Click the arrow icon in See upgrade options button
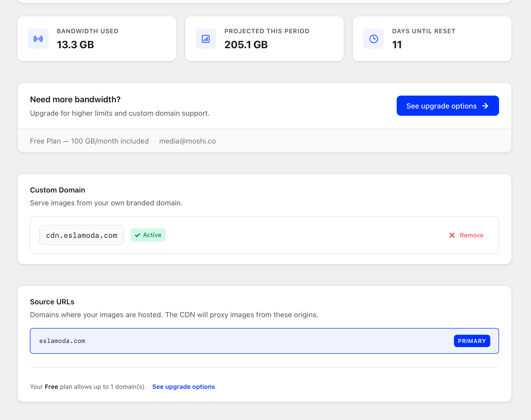The height and width of the screenshot is (420, 531). pos(486,106)
